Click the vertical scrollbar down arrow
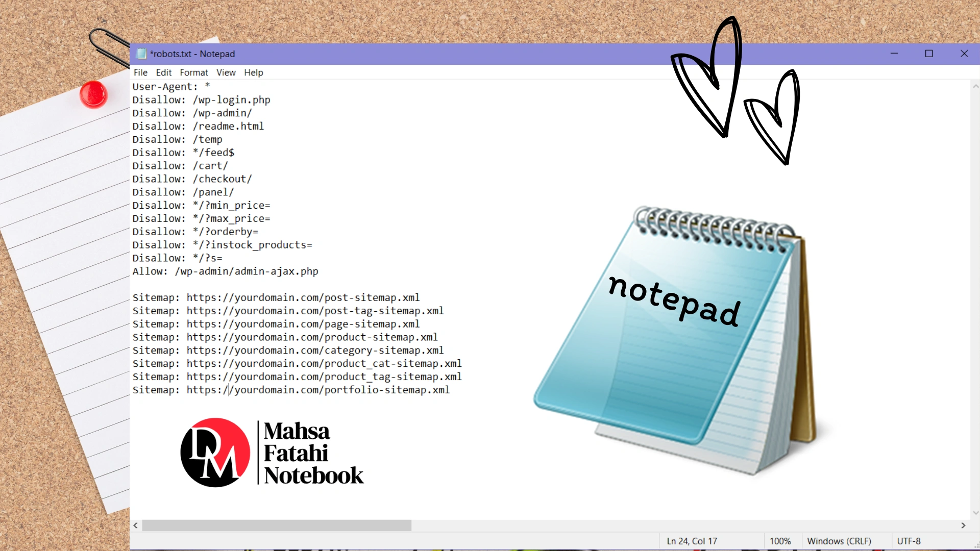This screenshot has height=551, width=980. [975, 513]
